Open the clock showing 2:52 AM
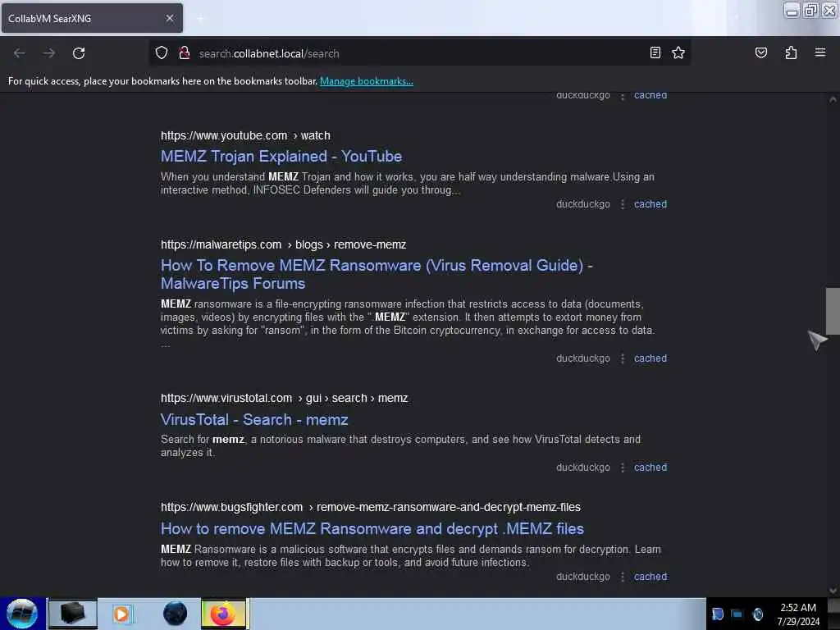The height and width of the screenshot is (630, 840). [798, 614]
